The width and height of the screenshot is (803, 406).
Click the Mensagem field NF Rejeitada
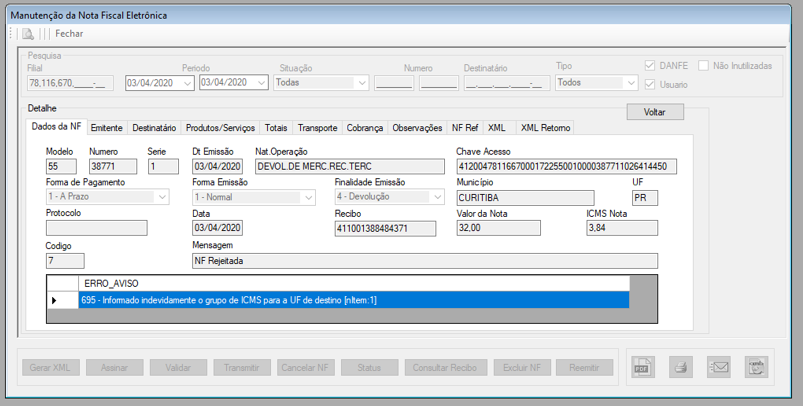pos(425,261)
